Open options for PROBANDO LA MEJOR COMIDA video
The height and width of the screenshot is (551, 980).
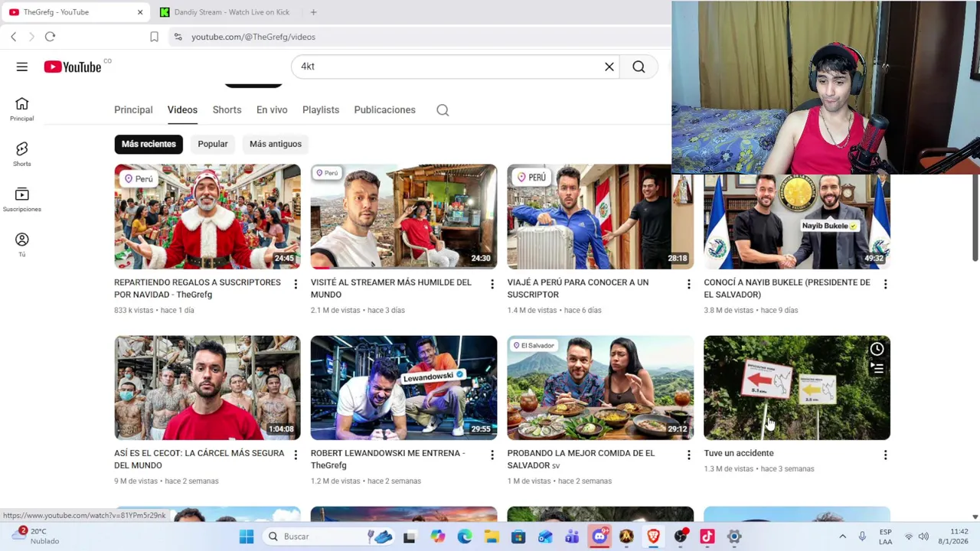[x=688, y=455]
